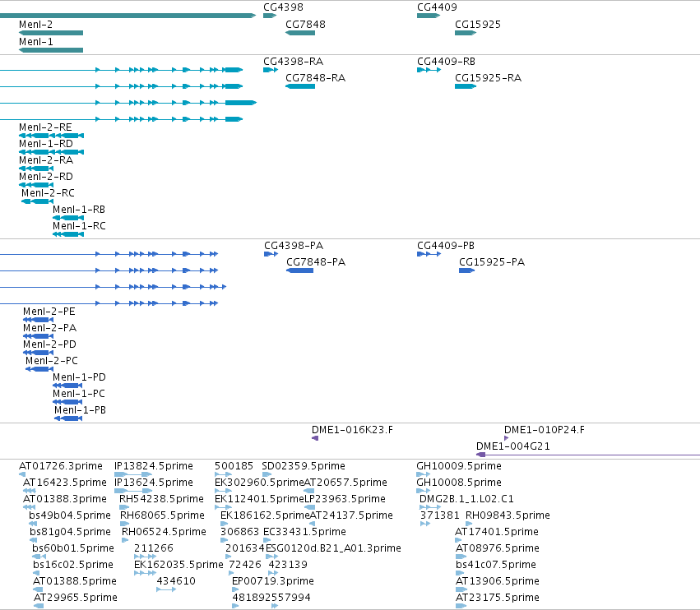The image size is (700, 610).
Task: Select the GH10009.5prime EST label
Action: click(459, 466)
